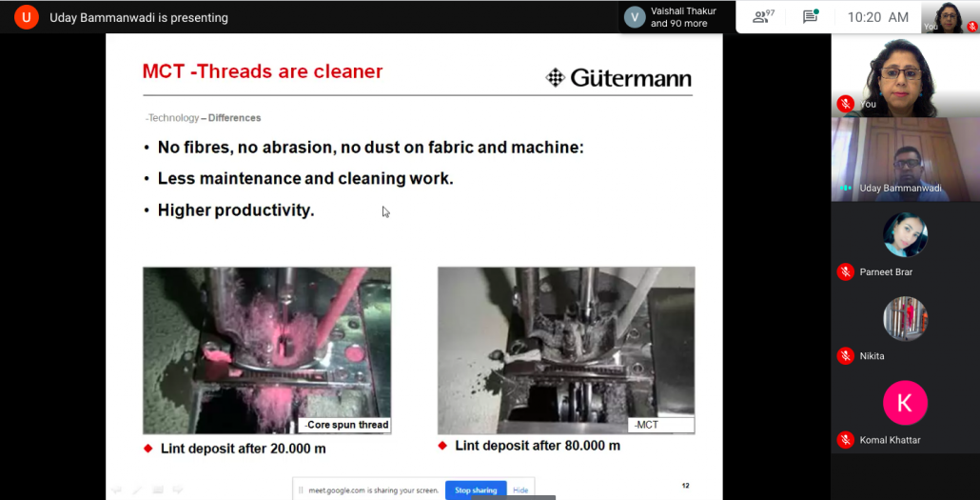Click the Gütermann logo on slide
The width and height of the screenshot is (980, 500).
(618, 78)
